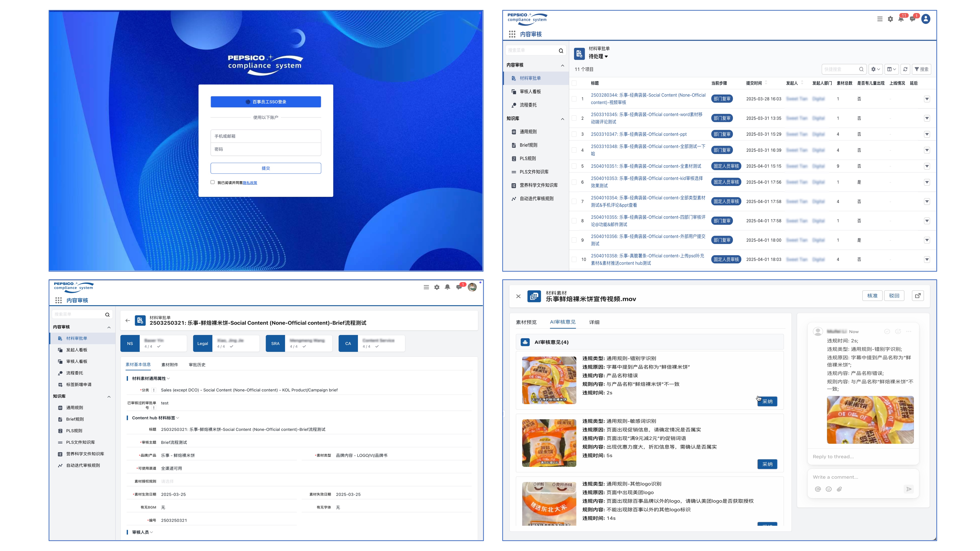Collapse 内容审核 section on the detail page sidebar
This screenshot has width=980, height=551.
[109, 327]
